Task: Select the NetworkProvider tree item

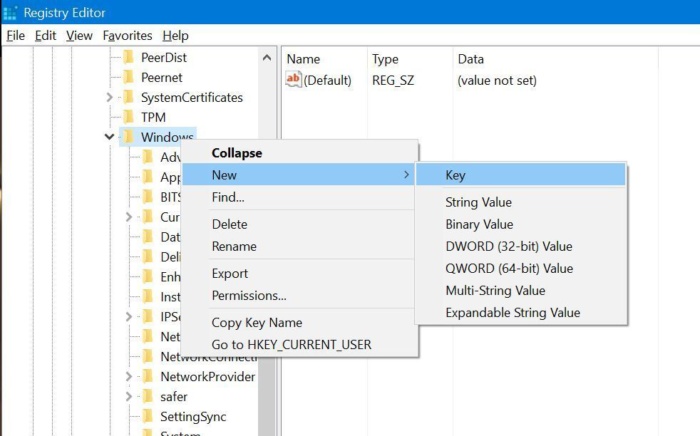Action: (x=207, y=377)
